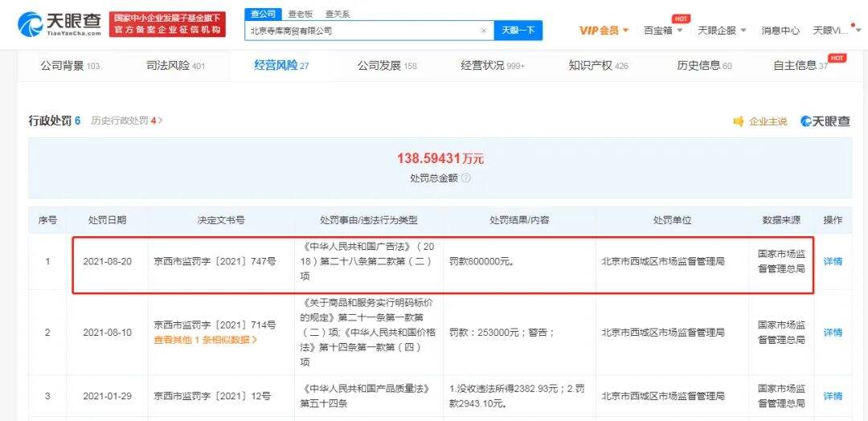Click the 处罚事由/违法行为类型 column header
Viewport: 868px width, 421px height.
pos(369,219)
